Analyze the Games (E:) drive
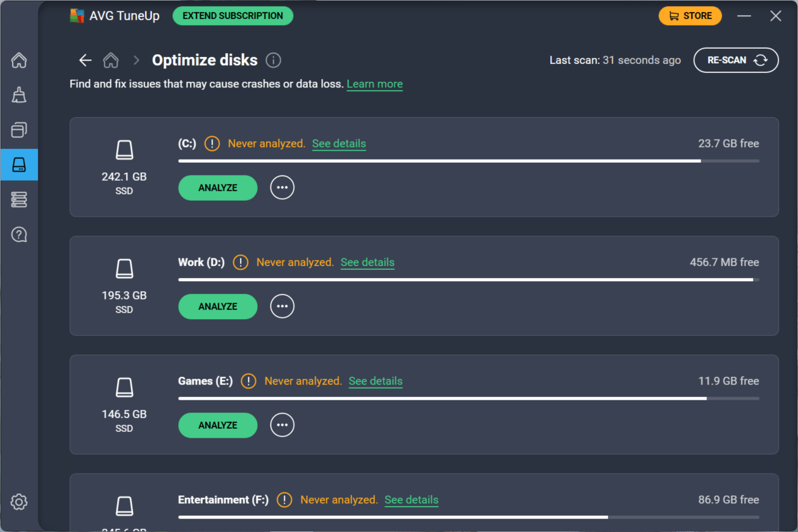Viewport: 798px width, 532px height. click(218, 425)
